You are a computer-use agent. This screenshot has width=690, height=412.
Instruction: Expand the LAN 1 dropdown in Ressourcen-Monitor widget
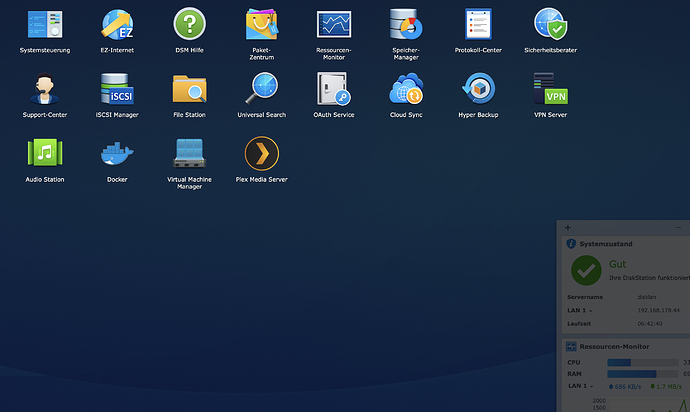coord(591,386)
